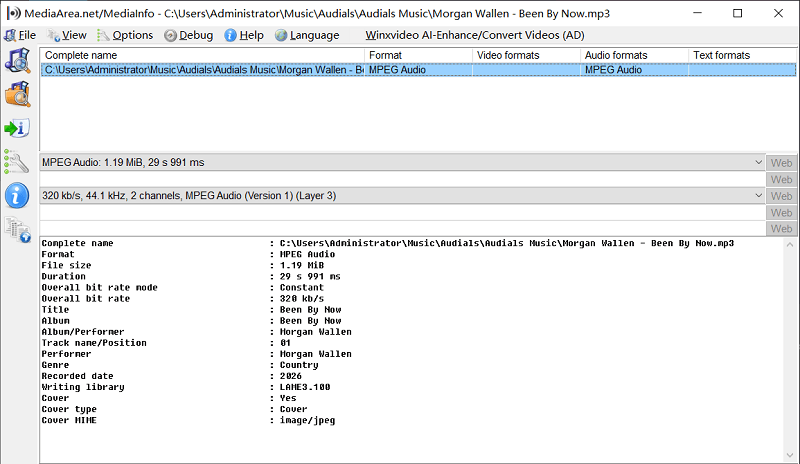
Task: Open the File menu
Action: point(20,35)
